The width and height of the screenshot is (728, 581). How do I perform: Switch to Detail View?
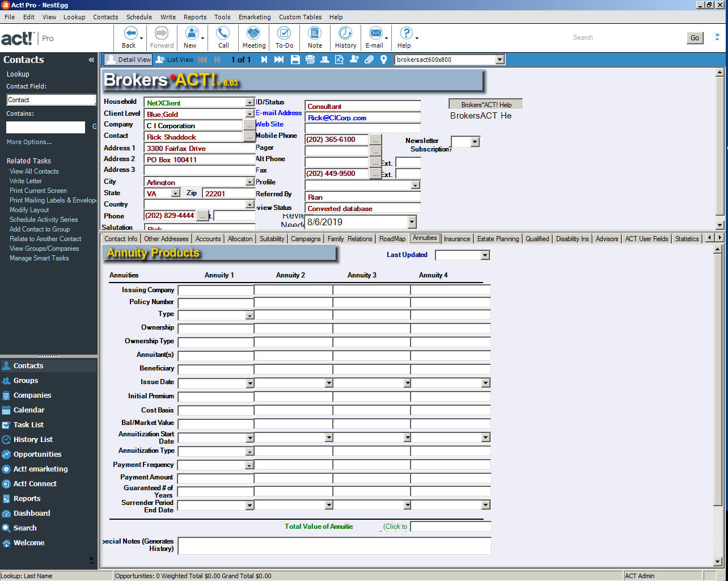tap(128, 60)
